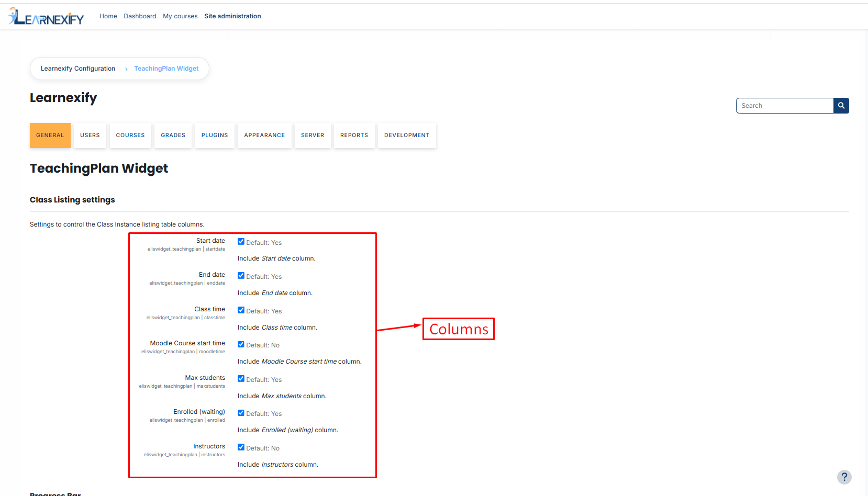Open the Courses tab
This screenshot has width=868, height=496.
tap(130, 136)
